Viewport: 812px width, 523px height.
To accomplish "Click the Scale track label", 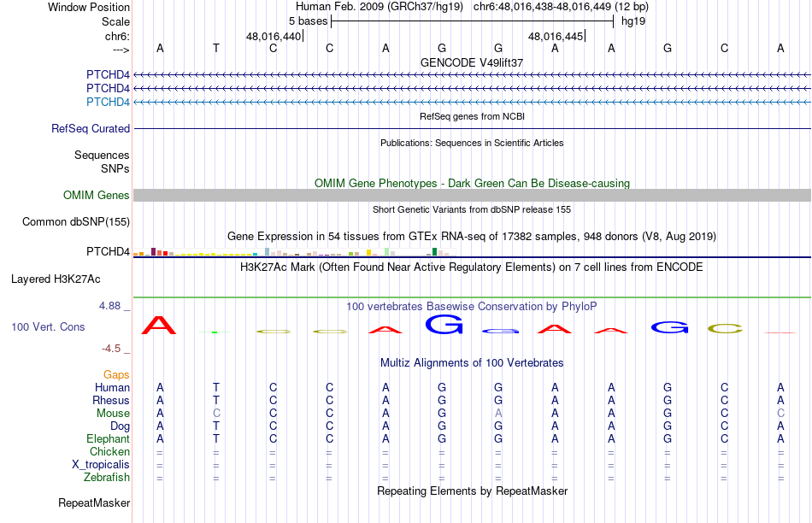I will [115, 21].
